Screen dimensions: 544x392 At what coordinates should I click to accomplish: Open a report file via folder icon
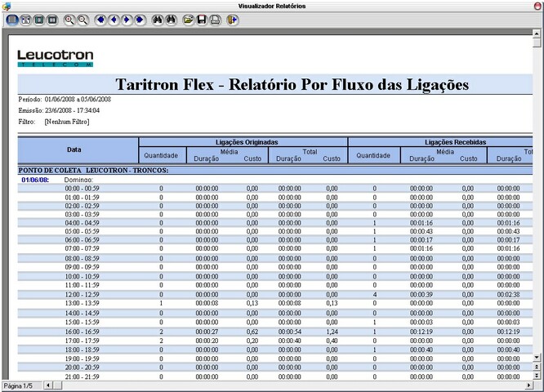point(188,20)
